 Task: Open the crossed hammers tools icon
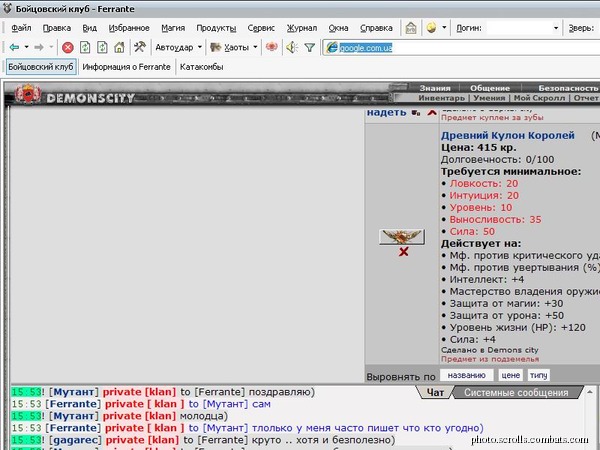coord(140,47)
